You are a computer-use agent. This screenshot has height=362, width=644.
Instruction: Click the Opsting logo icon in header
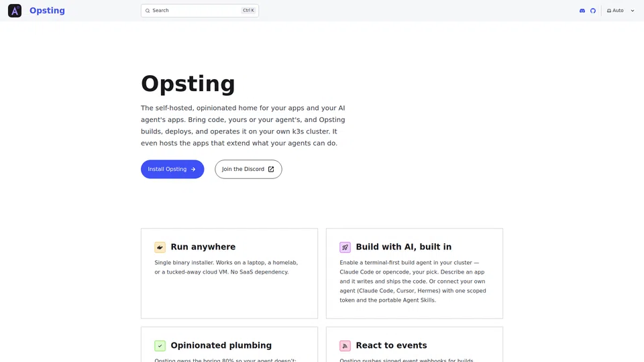[x=15, y=11]
